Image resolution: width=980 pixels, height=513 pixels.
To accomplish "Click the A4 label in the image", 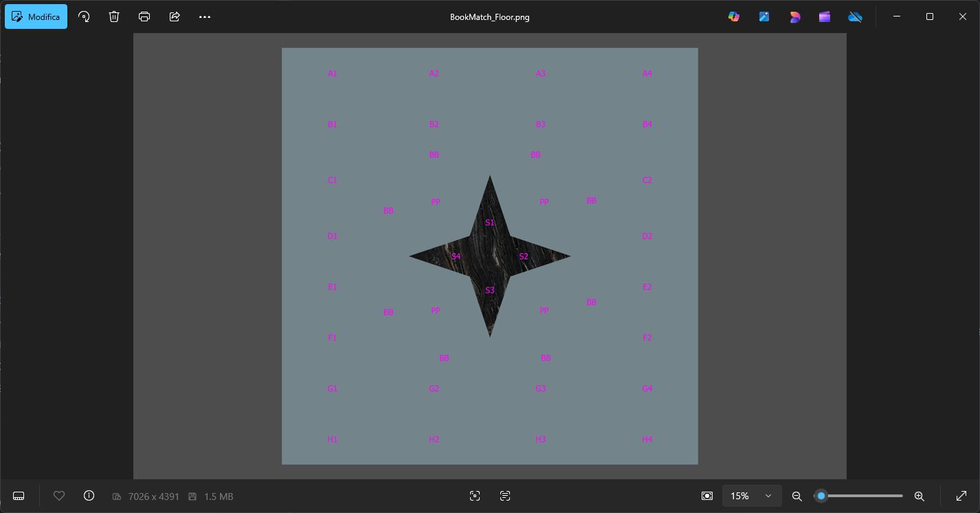I will click(647, 74).
